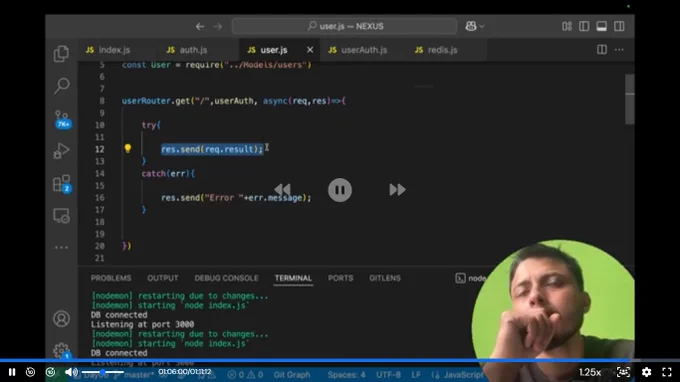Fast-forward video with the overlay double-arrow
This screenshot has height=382, width=680.
coord(397,189)
